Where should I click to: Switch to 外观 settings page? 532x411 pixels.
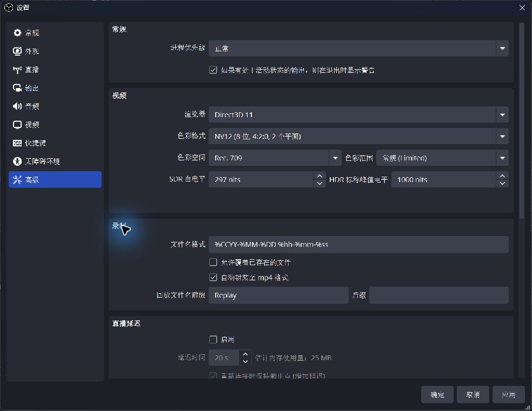coord(55,51)
